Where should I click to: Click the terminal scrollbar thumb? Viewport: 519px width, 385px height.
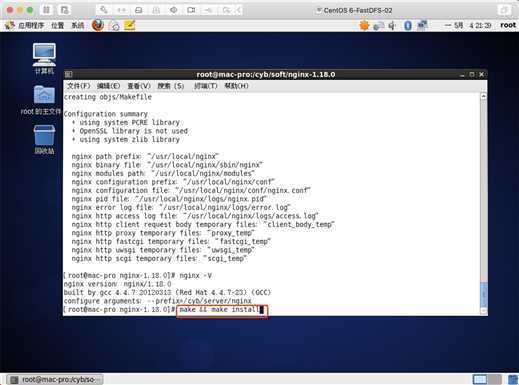483,294
